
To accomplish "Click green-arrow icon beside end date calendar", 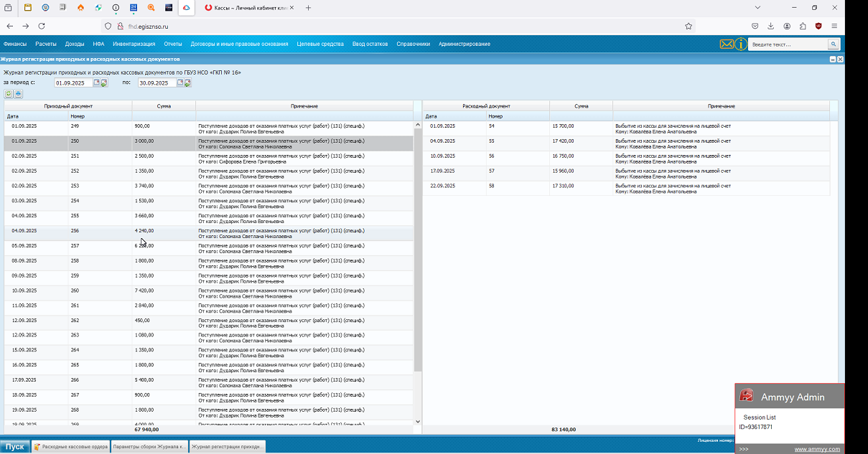I will coord(187,83).
